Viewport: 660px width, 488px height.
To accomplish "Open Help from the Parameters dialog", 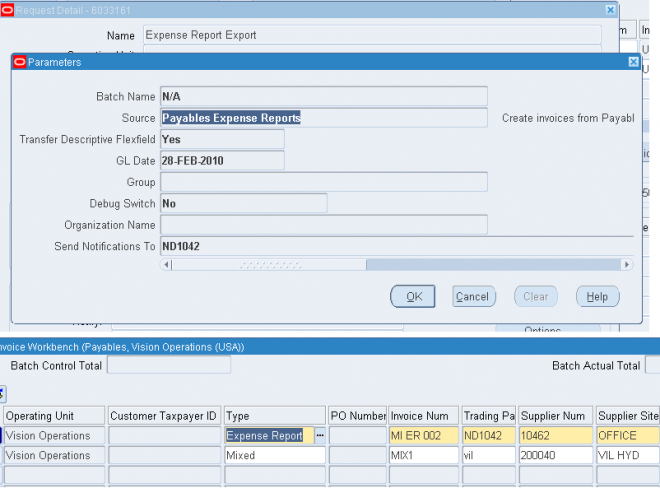I will (597, 296).
